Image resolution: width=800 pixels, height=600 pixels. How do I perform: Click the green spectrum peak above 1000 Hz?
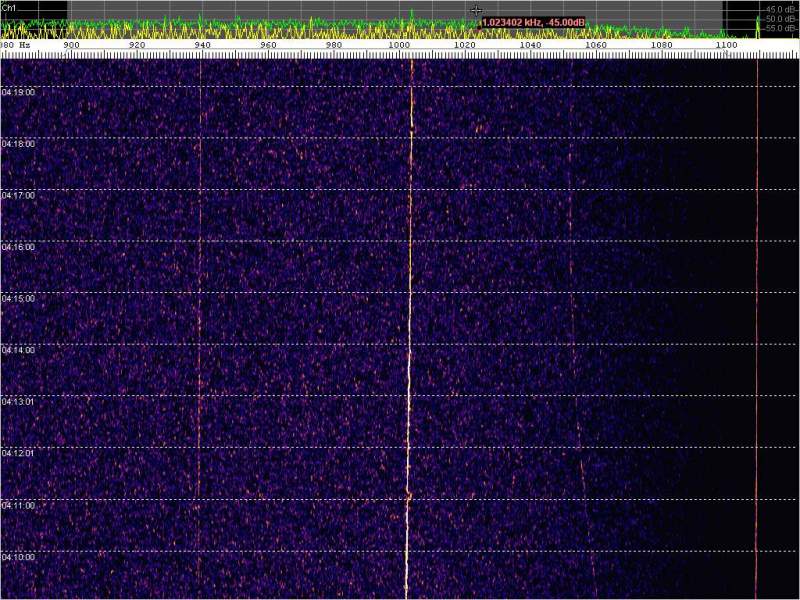[x=411, y=13]
